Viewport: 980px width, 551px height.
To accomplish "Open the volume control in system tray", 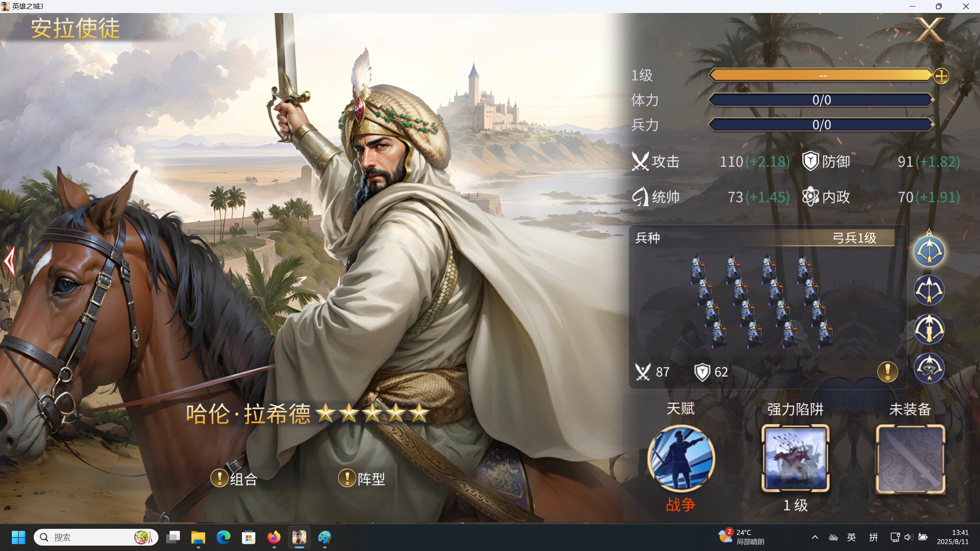I will pyautogui.click(x=908, y=537).
